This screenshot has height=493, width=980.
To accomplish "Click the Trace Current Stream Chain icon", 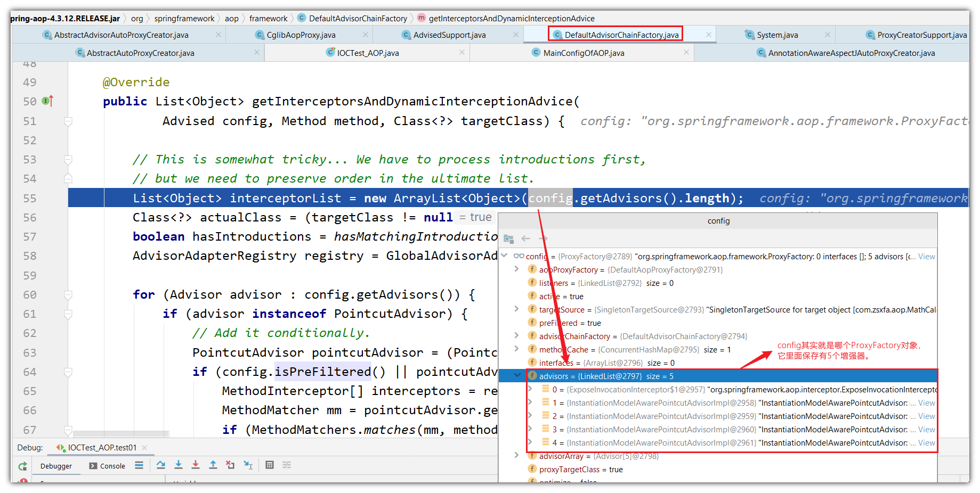I will [287, 465].
